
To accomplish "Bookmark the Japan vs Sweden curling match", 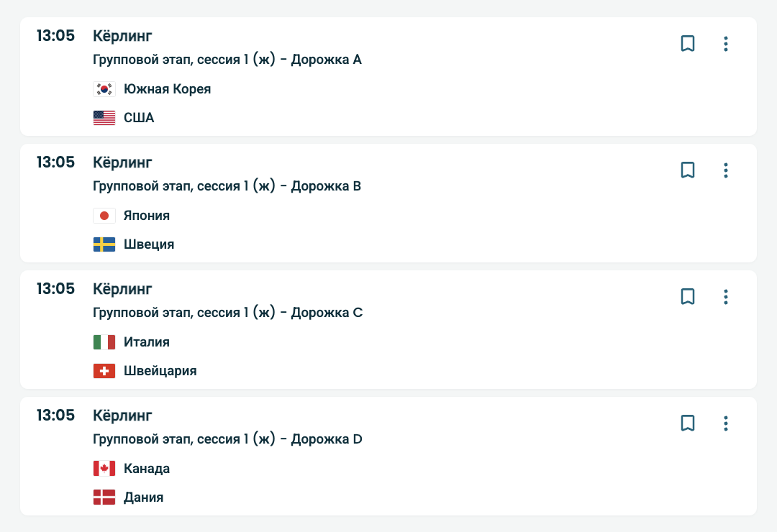I will coord(688,170).
